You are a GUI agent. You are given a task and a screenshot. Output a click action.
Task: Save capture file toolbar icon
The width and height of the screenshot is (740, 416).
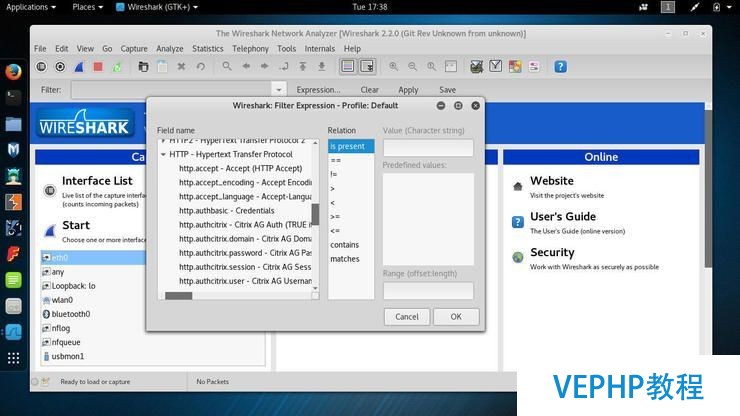(x=162, y=67)
